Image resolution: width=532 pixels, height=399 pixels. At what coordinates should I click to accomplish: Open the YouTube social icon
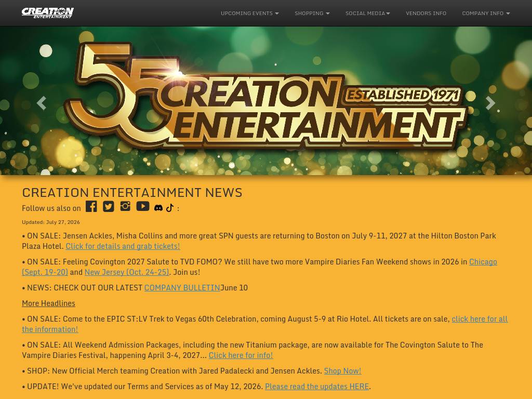point(143,206)
